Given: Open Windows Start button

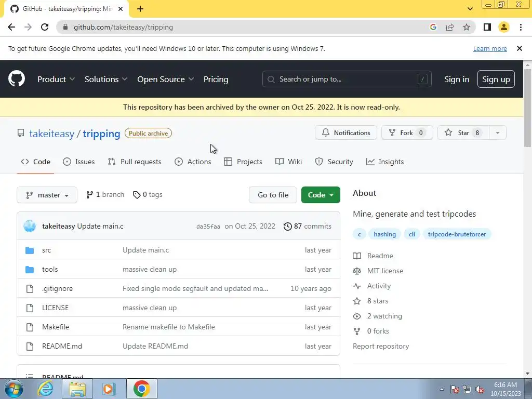Looking at the screenshot, I should [14, 389].
